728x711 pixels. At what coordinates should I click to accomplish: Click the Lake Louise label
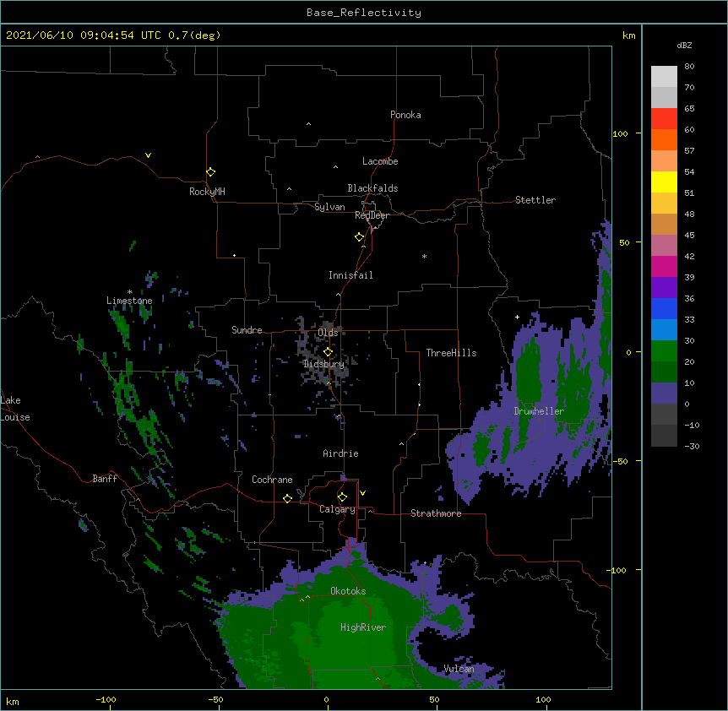[x=15, y=409]
